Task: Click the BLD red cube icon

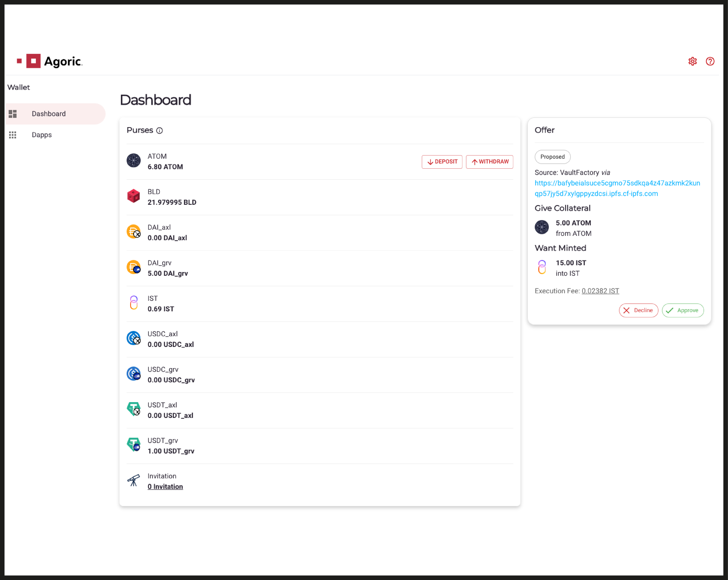Action: pyautogui.click(x=134, y=196)
